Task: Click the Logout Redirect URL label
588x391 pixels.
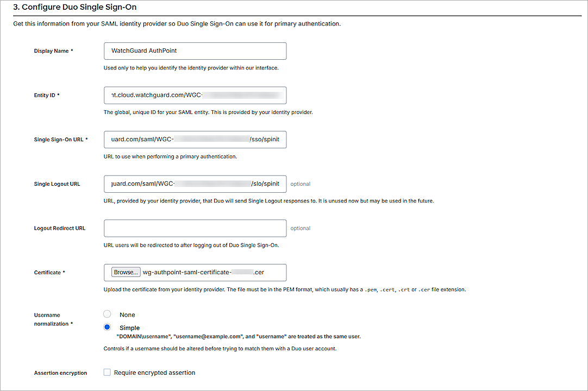Action: 60,229
